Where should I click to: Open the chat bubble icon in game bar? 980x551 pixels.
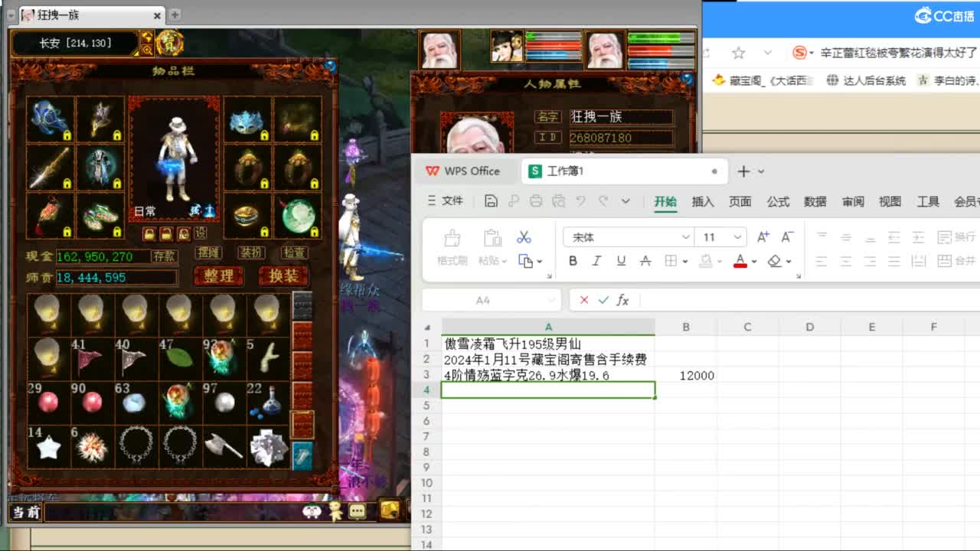tap(357, 511)
